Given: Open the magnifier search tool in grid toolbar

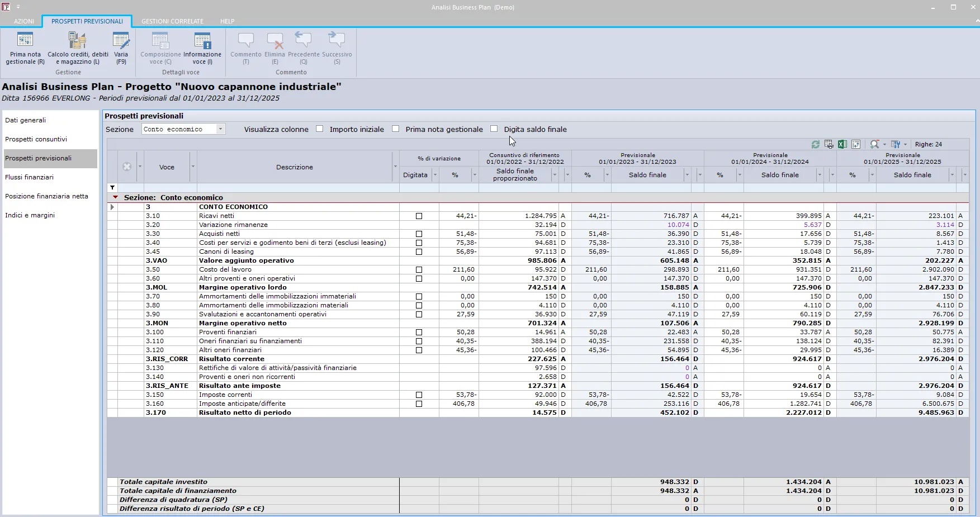Looking at the screenshot, I should coord(875,144).
